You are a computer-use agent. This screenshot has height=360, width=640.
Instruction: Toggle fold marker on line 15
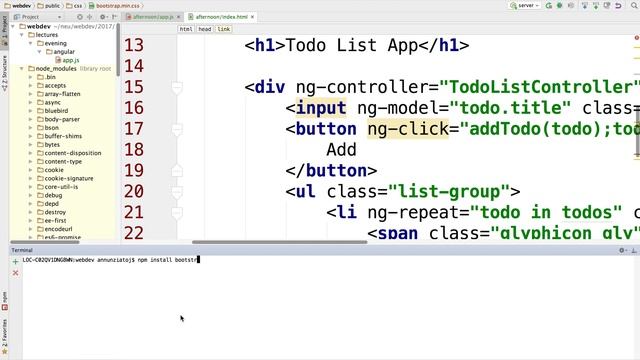pyautogui.click(x=177, y=87)
